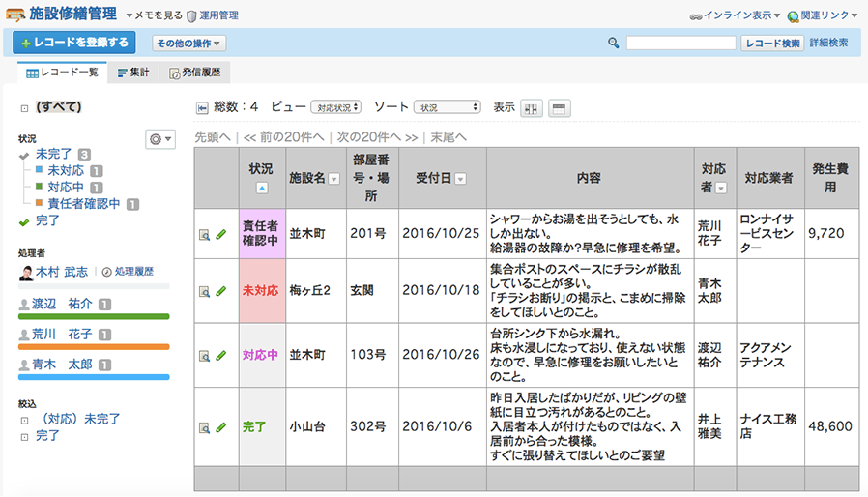Filter by handler 渡辺 祐介
Image resolution: width=868 pixels, height=497 pixels.
pos(62,305)
